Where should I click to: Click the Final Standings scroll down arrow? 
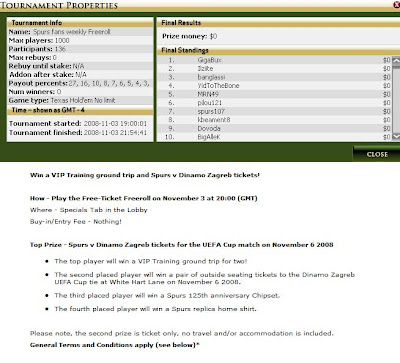396,136
